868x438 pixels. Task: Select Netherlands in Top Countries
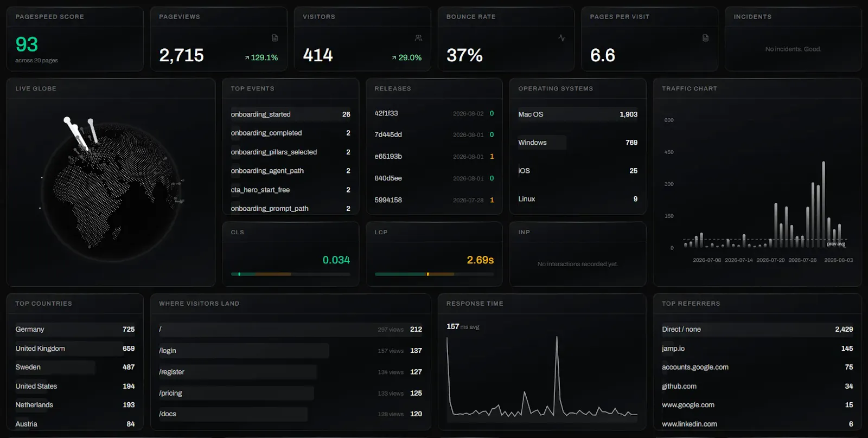(75, 405)
